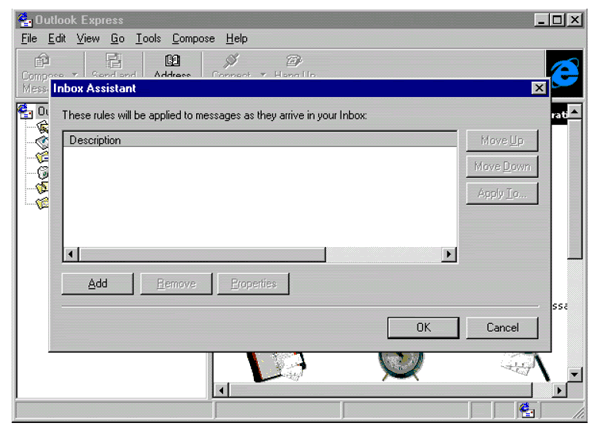Click the main window vertical scrollbar thumb
The height and width of the screenshot is (440, 600).
[575, 189]
